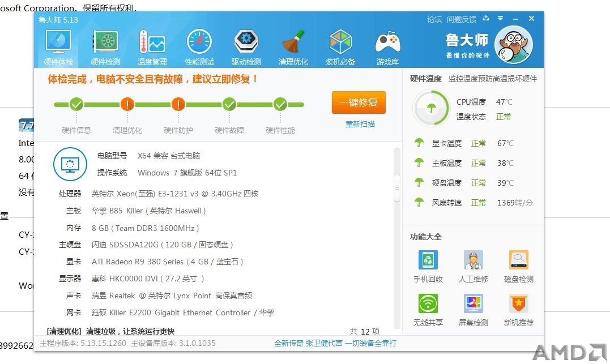Click the 论坛 link in title bar
This screenshot has width=610, height=364.
click(x=434, y=19)
